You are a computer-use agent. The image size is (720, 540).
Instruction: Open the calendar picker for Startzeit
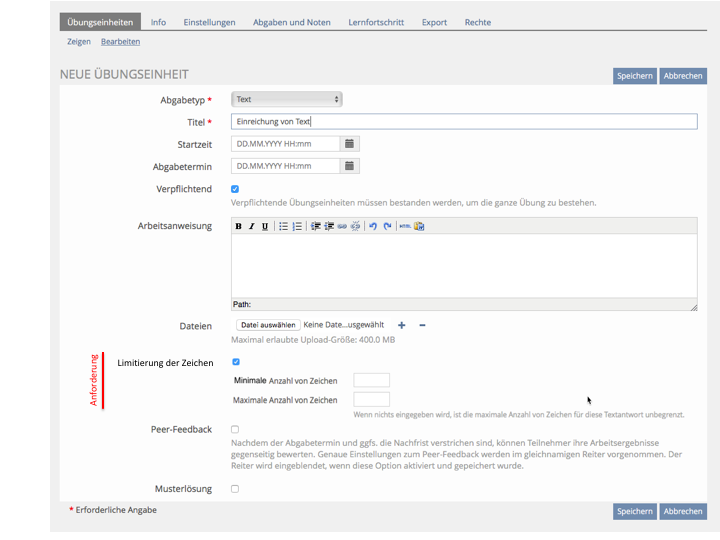[x=349, y=144]
